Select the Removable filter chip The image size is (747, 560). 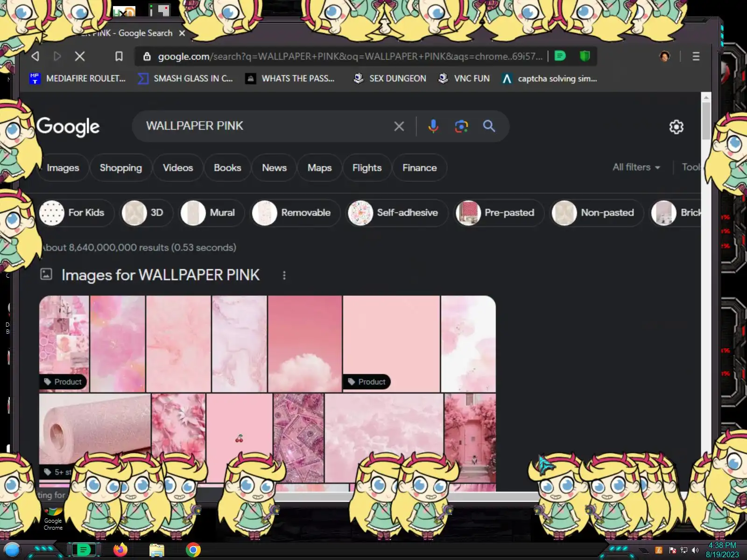point(296,213)
